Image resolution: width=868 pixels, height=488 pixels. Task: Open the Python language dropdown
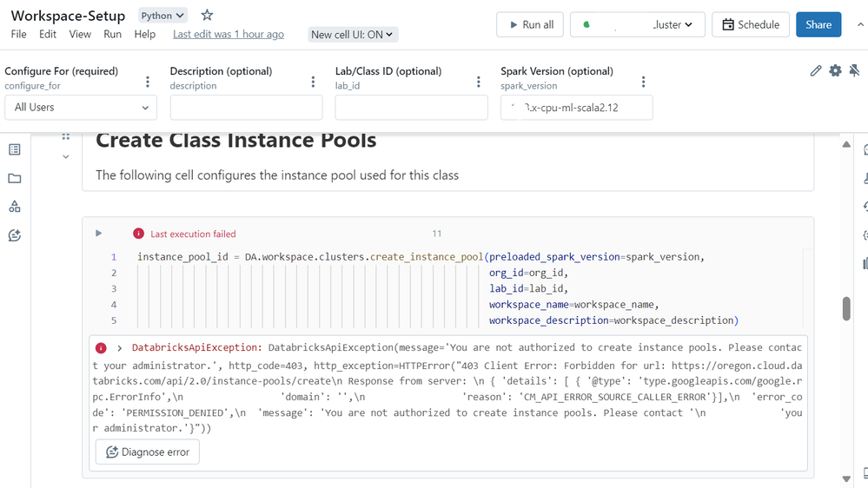pos(162,16)
